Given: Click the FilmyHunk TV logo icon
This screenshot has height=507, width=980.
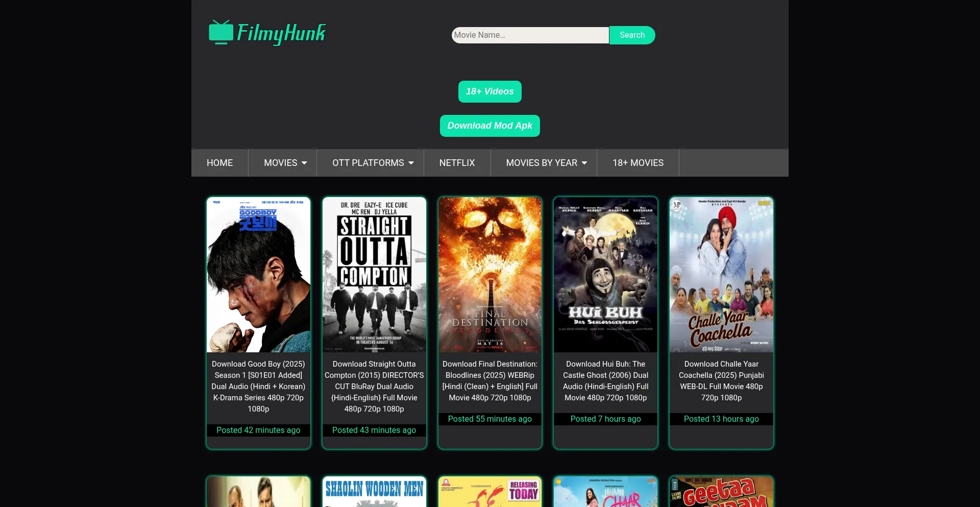Looking at the screenshot, I should (x=221, y=33).
